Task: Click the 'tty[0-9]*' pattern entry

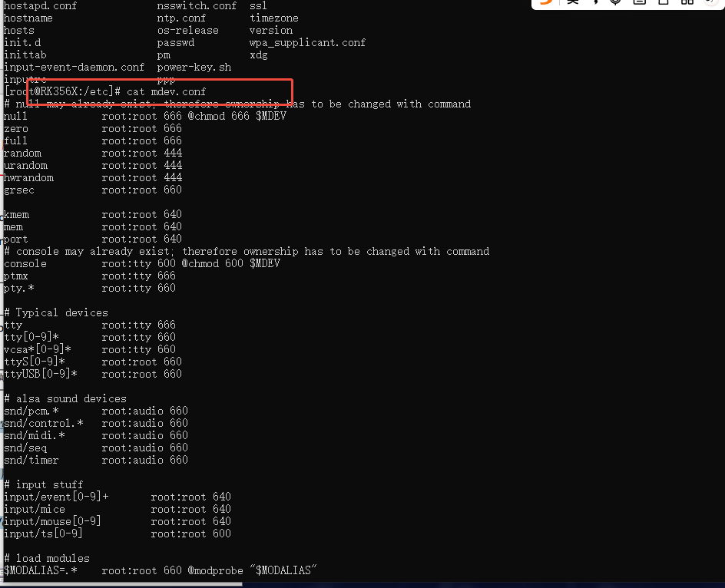Action: coord(31,337)
